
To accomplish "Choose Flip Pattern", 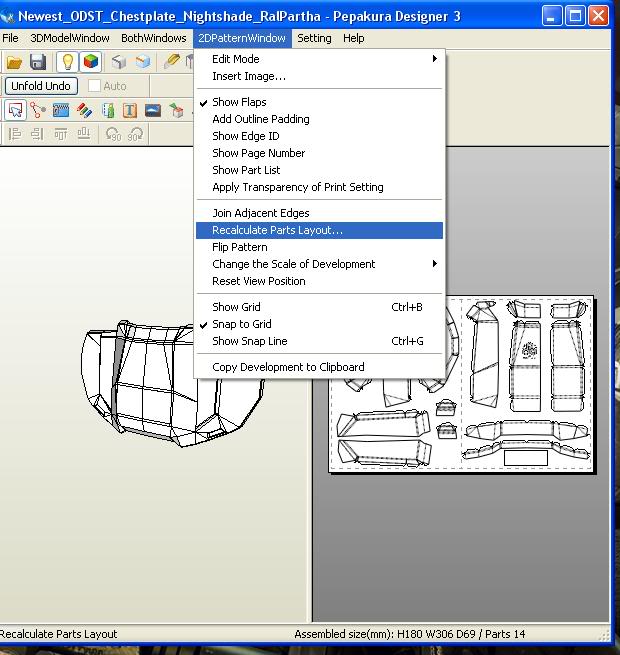I will 319,247.
